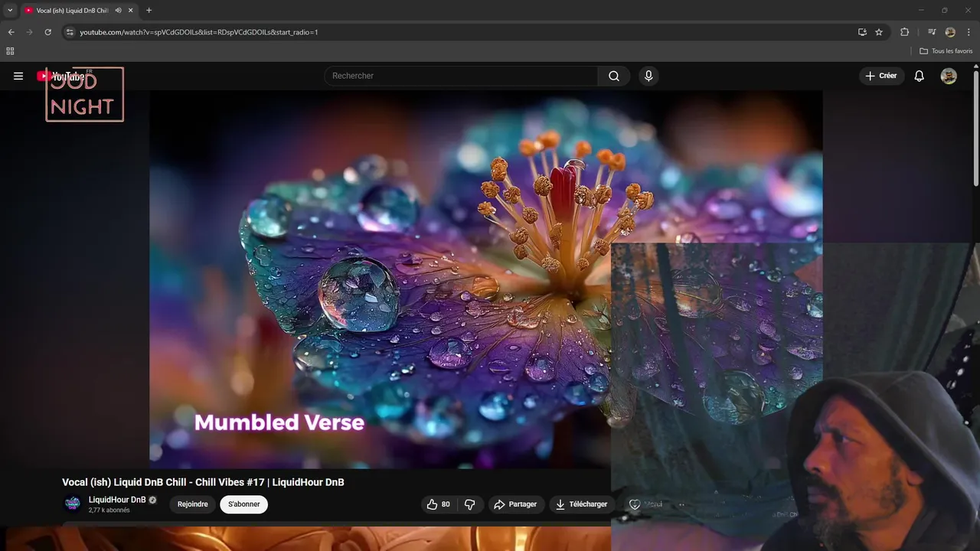Open the Chrome profile avatar
The image size is (980, 551).
click(x=950, y=32)
